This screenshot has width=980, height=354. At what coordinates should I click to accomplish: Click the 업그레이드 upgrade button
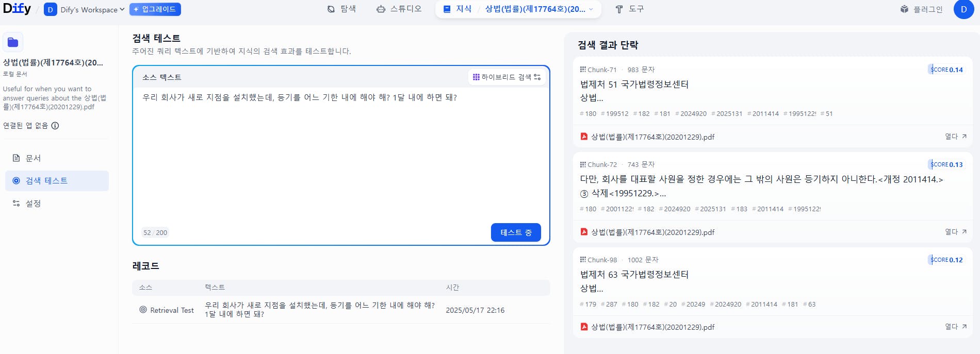155,9
